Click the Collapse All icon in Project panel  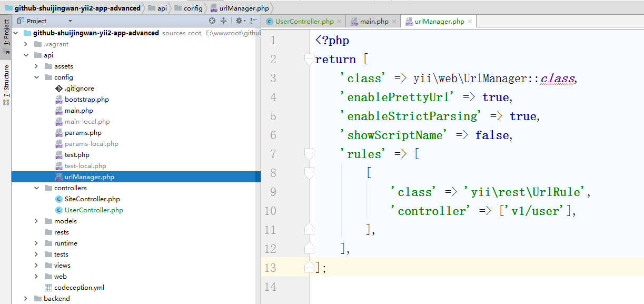[x=223, y=21]
